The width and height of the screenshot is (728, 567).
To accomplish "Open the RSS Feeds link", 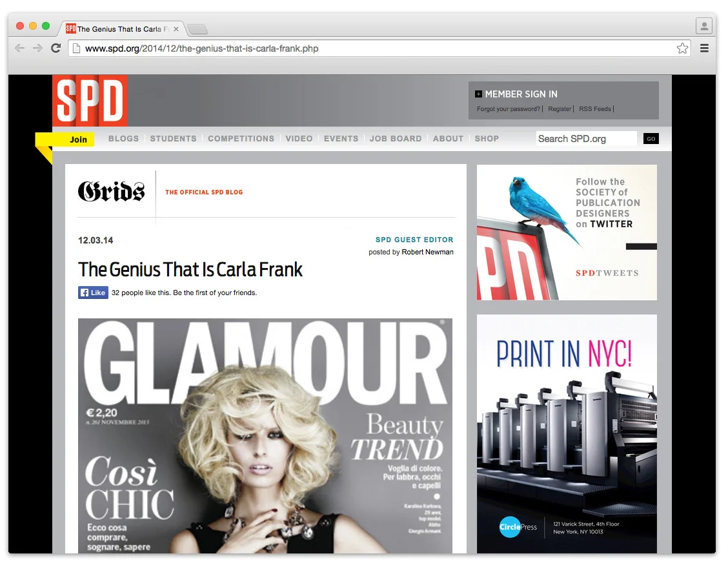I will point(595,108).
